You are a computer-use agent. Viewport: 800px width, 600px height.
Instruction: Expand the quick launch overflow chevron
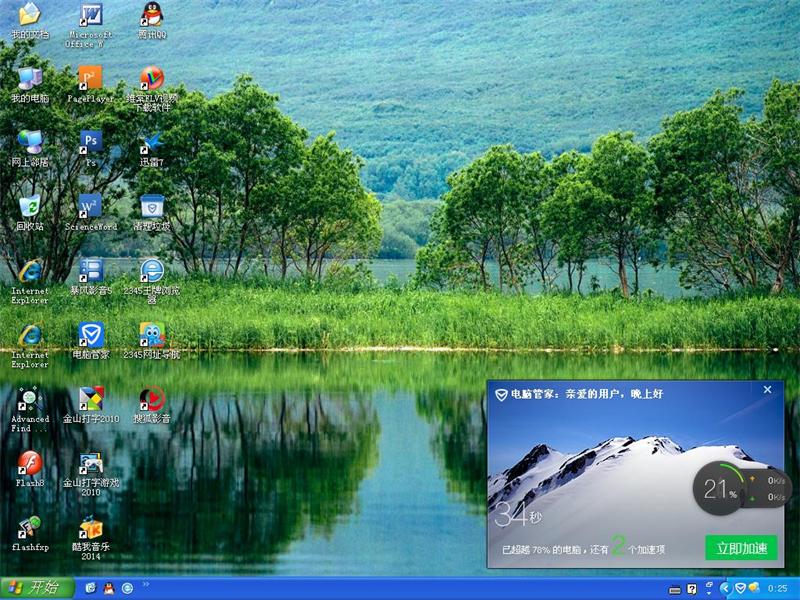pos(146,584)
